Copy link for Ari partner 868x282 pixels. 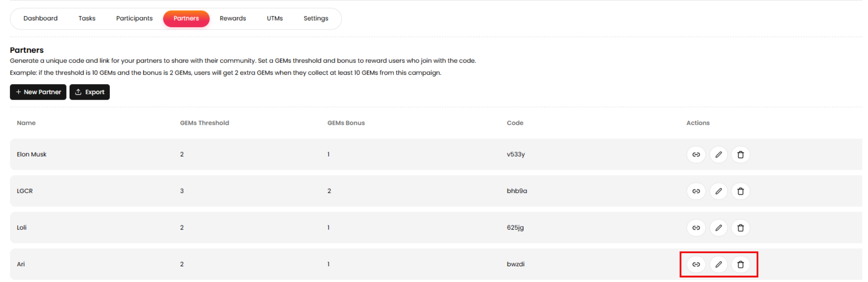696,265
